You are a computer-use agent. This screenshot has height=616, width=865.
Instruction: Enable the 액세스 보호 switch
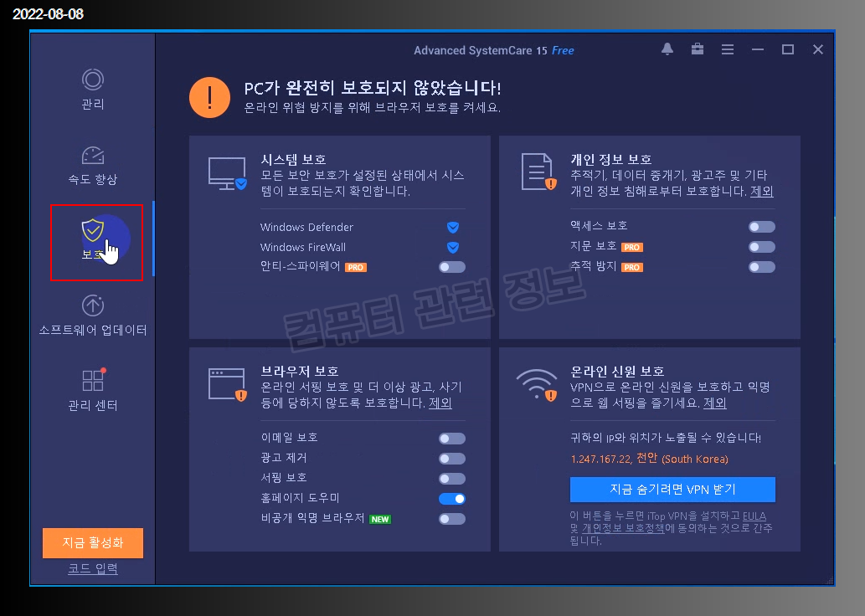(x=762, y=227)
